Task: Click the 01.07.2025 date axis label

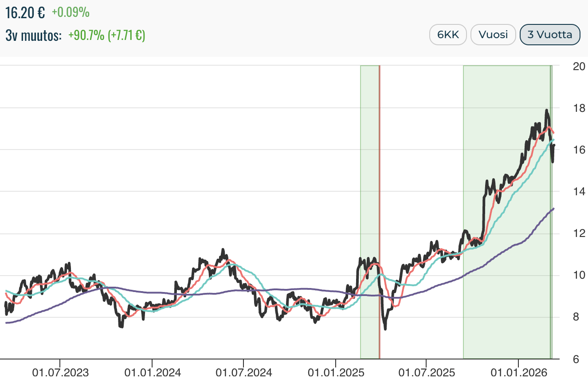Action: (x=426, y=372)
